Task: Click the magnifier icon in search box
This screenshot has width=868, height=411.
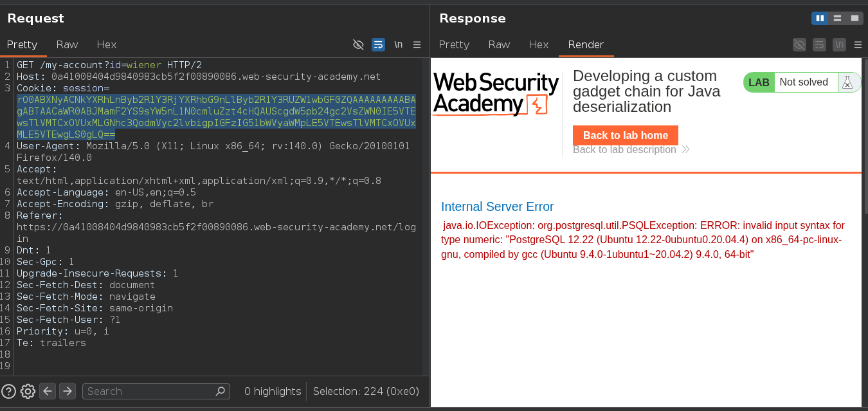Action: 221,391
